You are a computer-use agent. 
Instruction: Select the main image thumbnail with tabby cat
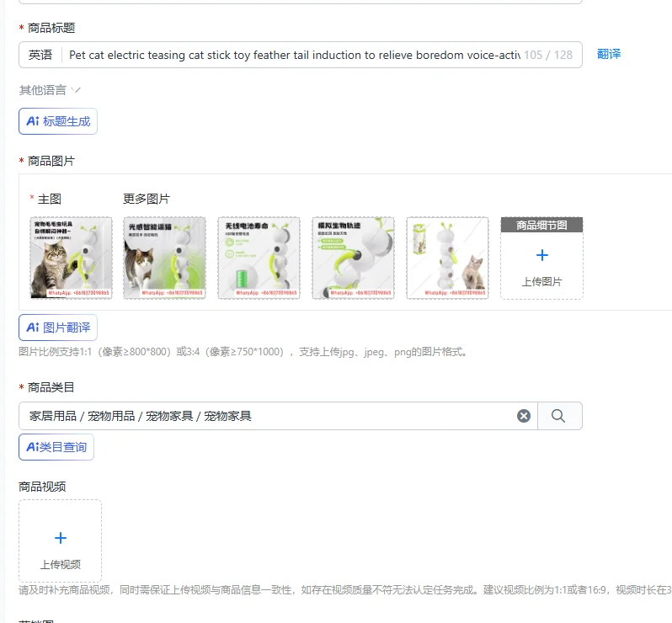click(71, 258)
